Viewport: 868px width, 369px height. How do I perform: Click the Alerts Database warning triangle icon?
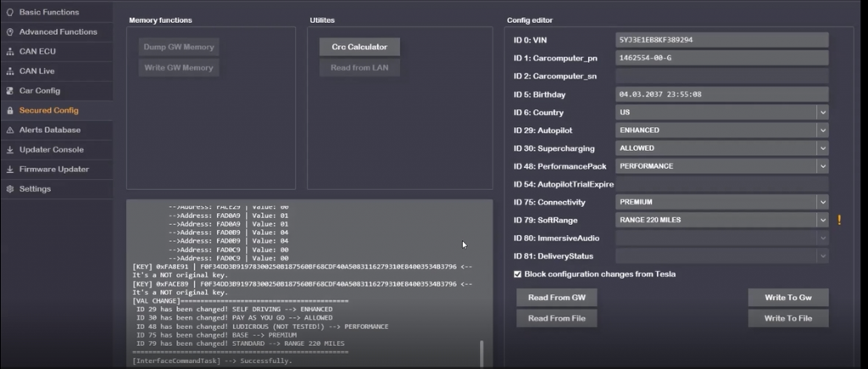(x=9, y=130)
